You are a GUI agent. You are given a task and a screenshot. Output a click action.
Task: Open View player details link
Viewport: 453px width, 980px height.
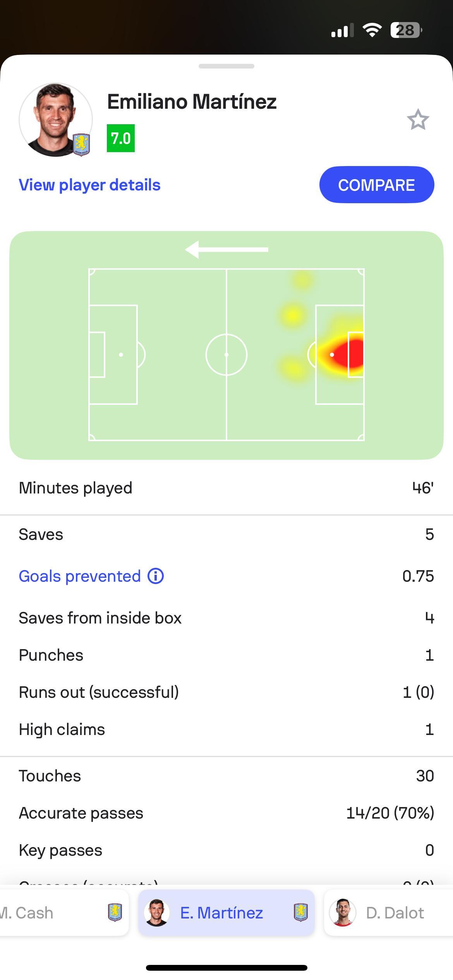(x=89, y=185)
